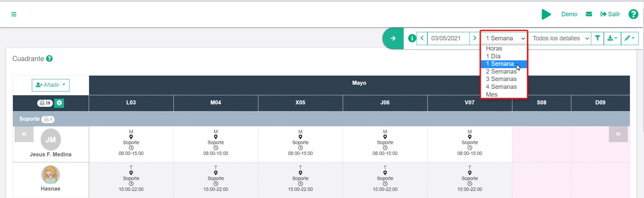Go to next date with right chevron
This screenshot has width=644, height=198.
click(474, 38)
